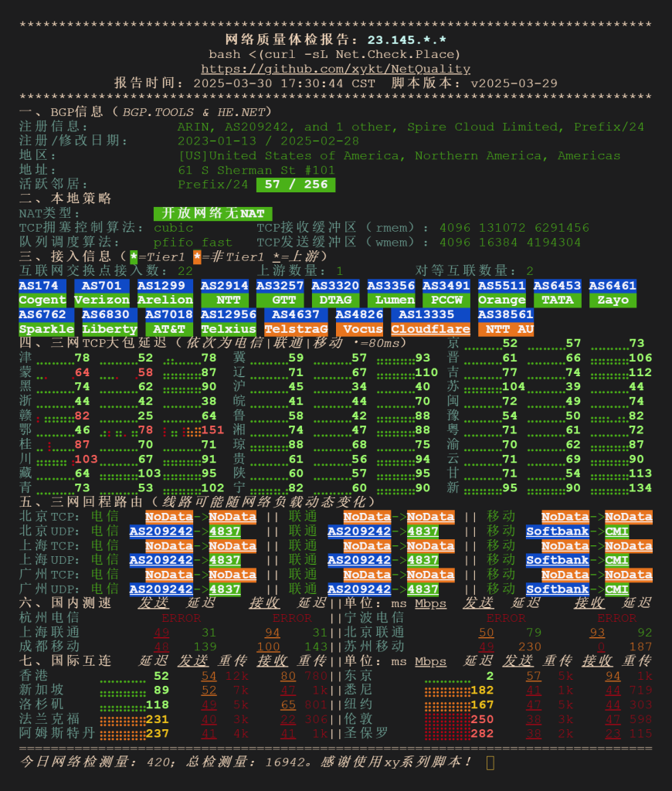Viewport: 672px width, 791px height.
Task: Select the AS701 Verizon badge
Action: tap(101, 293)
